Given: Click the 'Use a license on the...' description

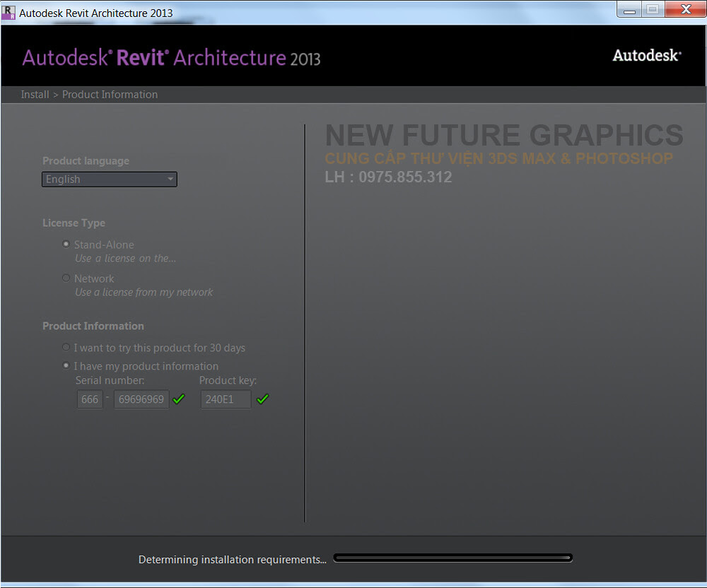Looking at the screenshot, I should click(125, 259).
